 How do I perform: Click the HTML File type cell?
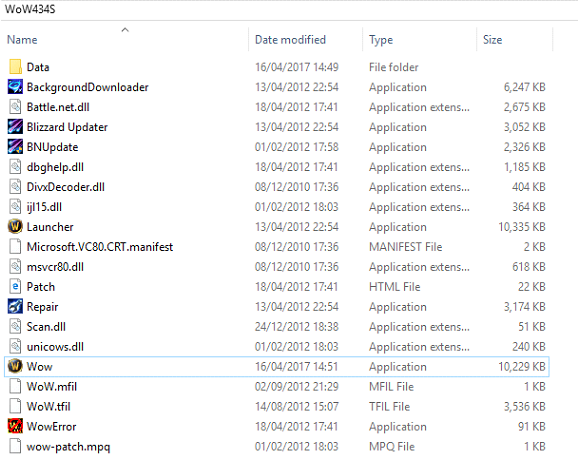coord(395,287)
